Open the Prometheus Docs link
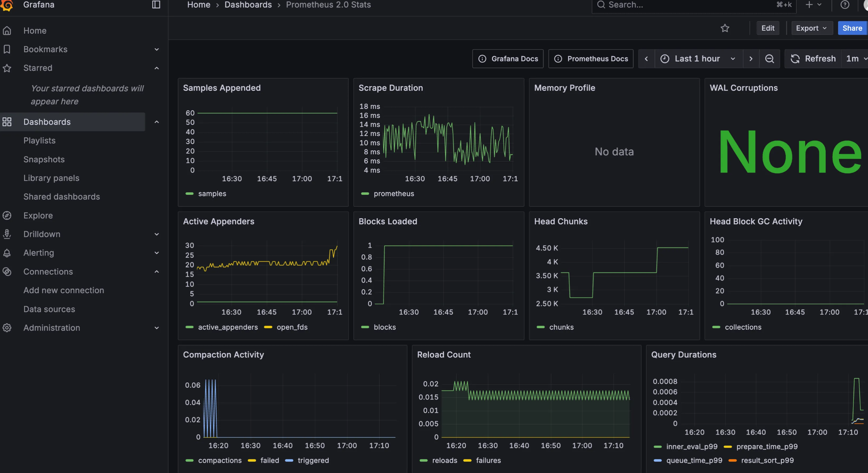This screenshot has height=473, width=868. click(x=591, y=58)
